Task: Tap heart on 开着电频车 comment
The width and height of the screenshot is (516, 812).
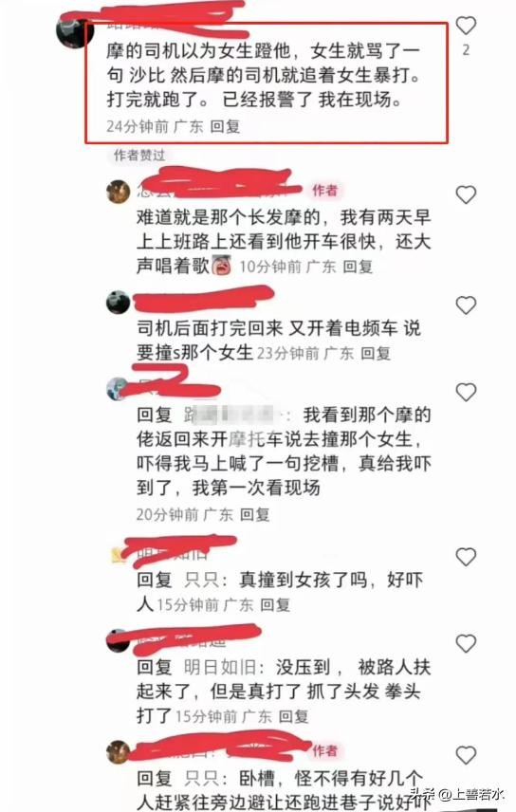Action: [465, 305]
